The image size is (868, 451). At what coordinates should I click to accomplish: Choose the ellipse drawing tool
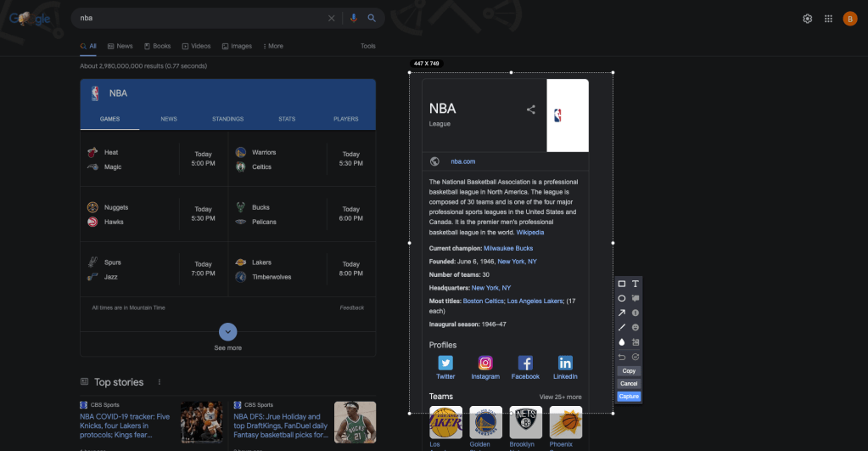pos(622,298)
